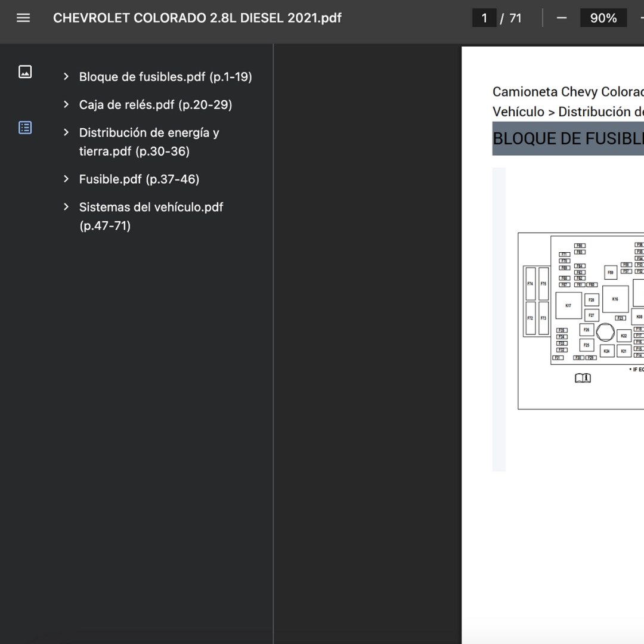Go to Distribución de energía y tierra.pdf bookmark
Viewport: 644px width, 644px height.
(148, 142)
